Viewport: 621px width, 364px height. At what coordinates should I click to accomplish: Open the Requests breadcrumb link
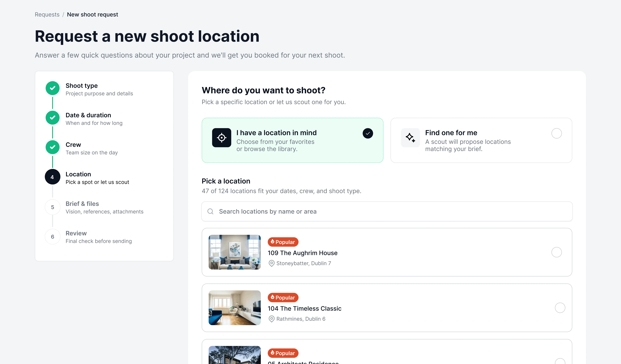[47, 15]
